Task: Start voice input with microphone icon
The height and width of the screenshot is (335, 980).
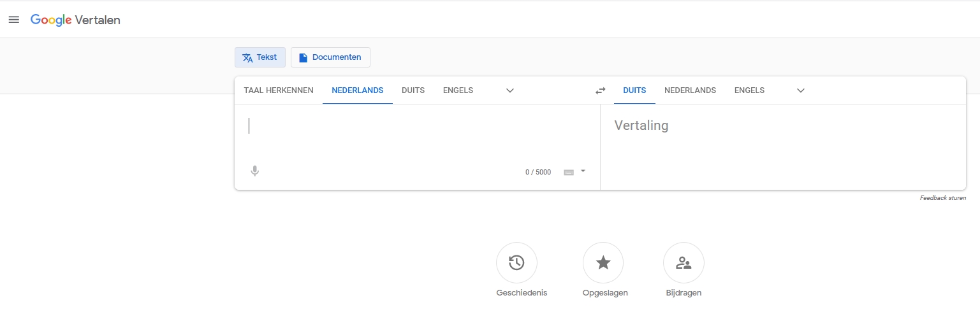Action: coord(255,171)
